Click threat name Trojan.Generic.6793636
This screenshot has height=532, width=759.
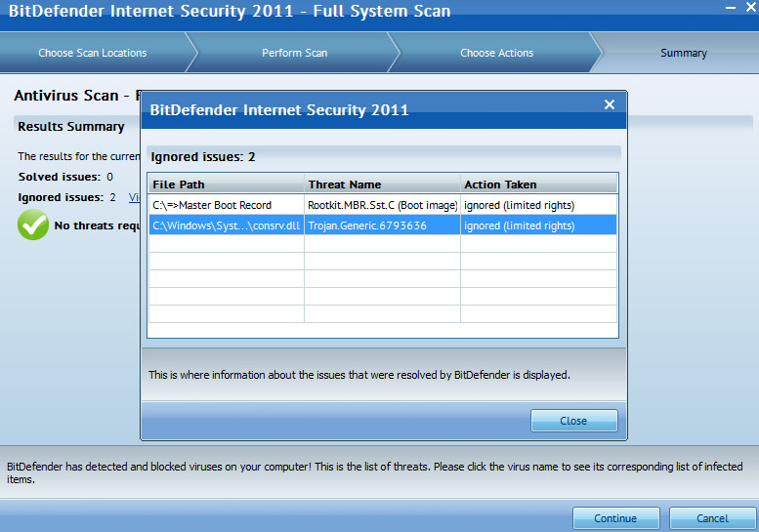pyautogui.click(x=367, y=225)
